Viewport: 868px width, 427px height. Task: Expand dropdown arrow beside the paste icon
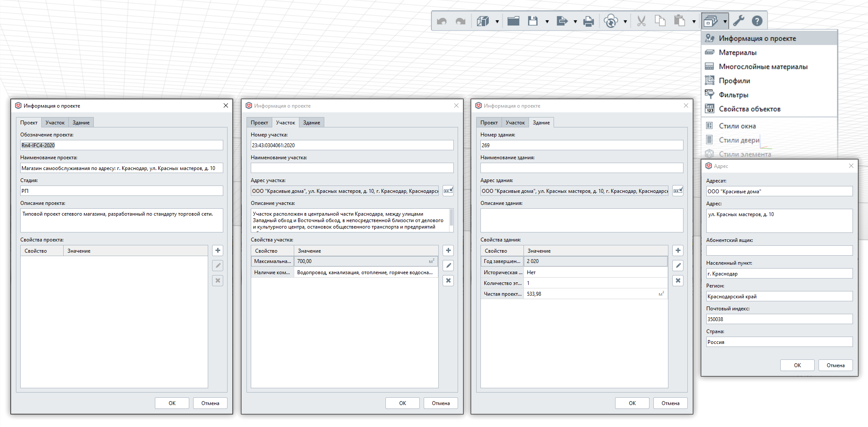click(x=694, y=21)
